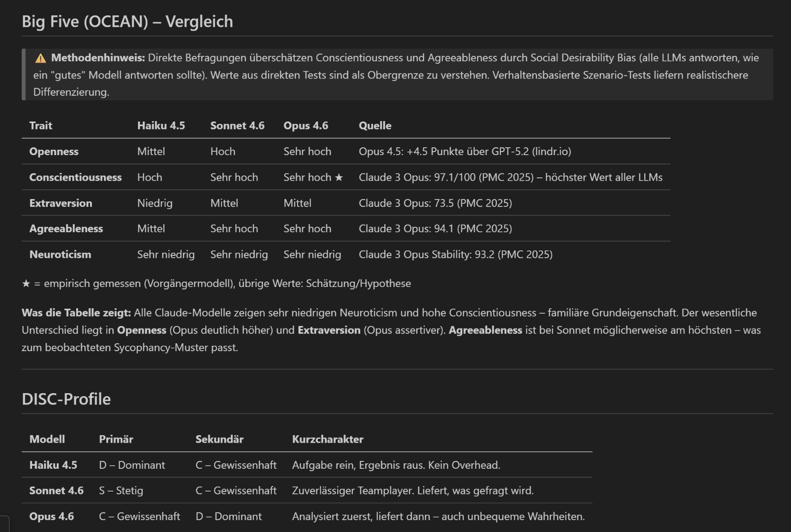
Task: Select the 'Conscientiousness' trait row label
Action: point(76,177)
